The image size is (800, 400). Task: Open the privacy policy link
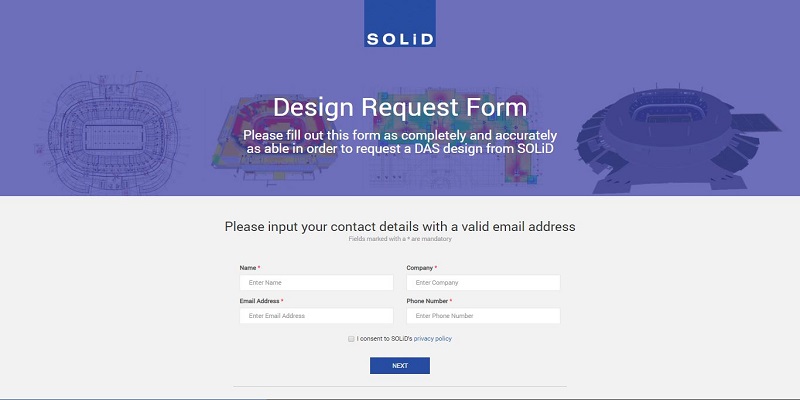coord(433,339)
